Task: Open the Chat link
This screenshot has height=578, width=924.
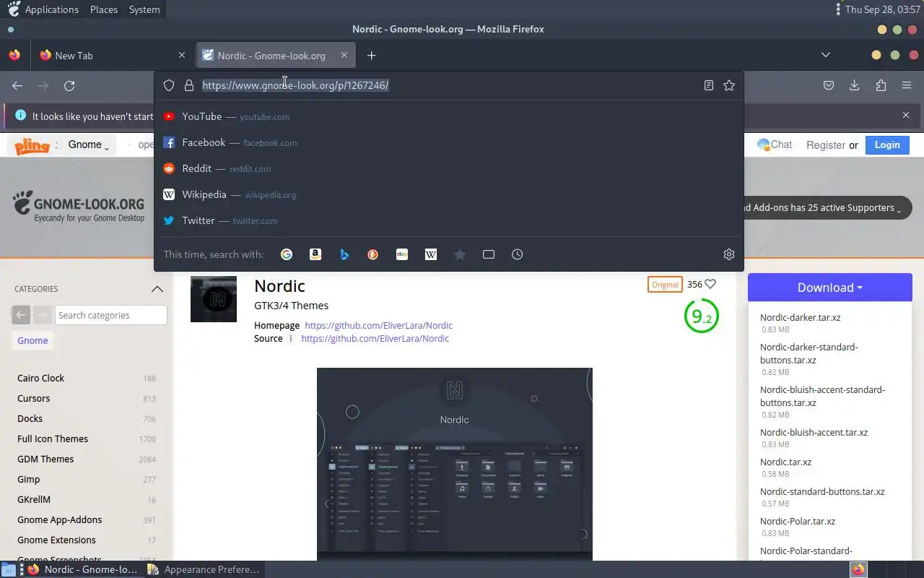Action: 775,144
